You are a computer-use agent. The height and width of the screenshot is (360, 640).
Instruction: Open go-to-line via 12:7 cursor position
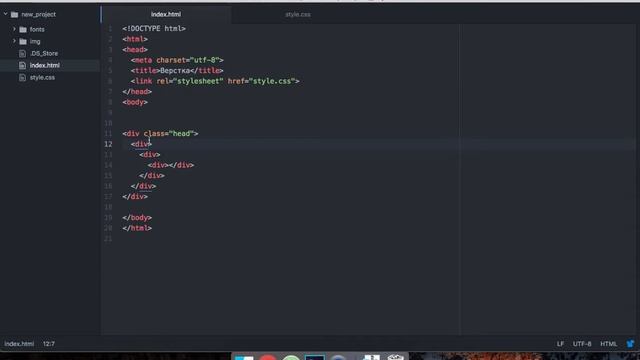(49, 344)
